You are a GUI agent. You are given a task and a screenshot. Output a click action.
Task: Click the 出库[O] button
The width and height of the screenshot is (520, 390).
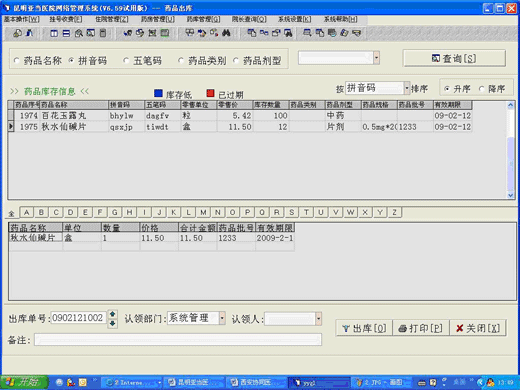364,328
